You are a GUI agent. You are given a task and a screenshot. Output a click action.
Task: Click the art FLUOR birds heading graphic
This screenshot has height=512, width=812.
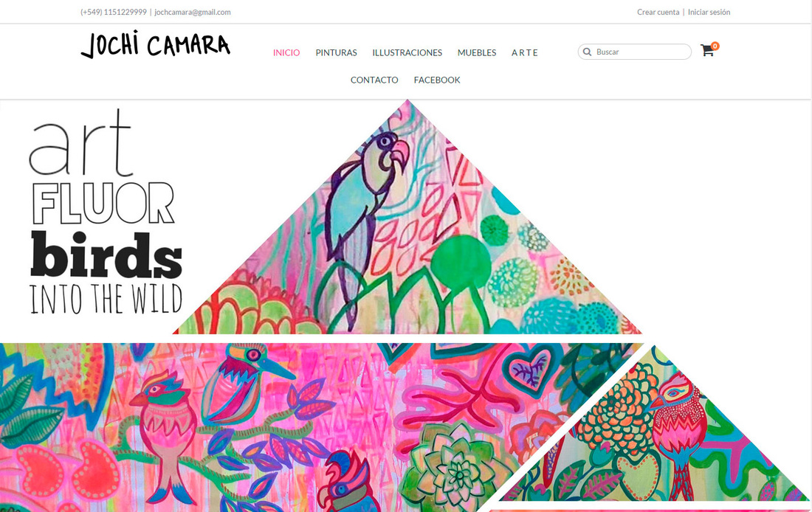[106, 211]
